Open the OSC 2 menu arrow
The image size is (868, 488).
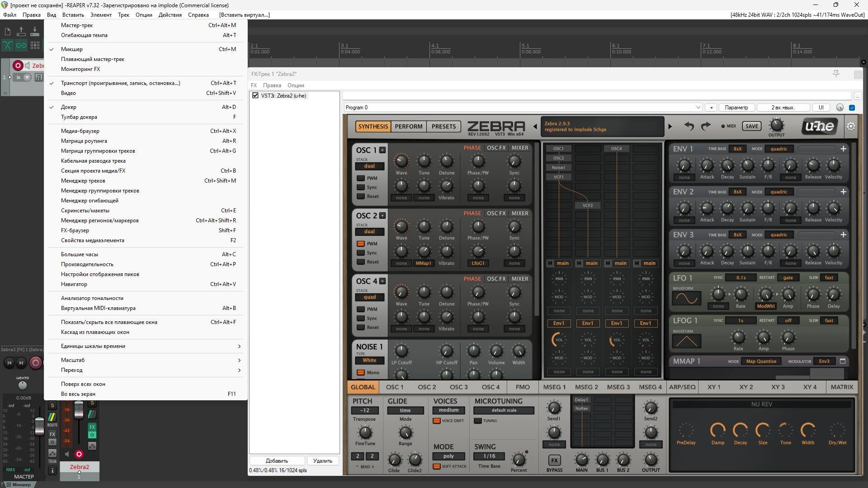point(382,216)
